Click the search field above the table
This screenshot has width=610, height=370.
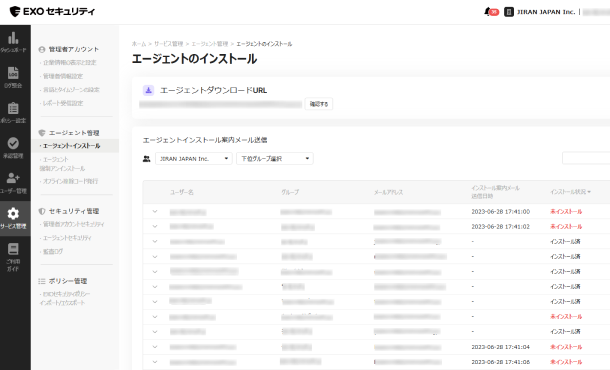586,158
